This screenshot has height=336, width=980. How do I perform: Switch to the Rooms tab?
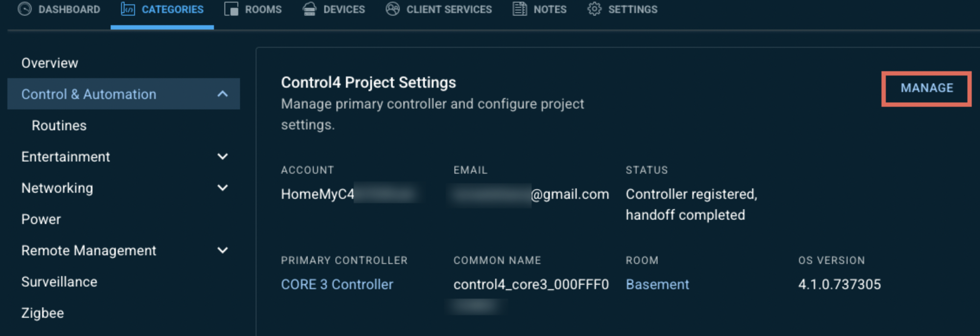tap(253, 9)
